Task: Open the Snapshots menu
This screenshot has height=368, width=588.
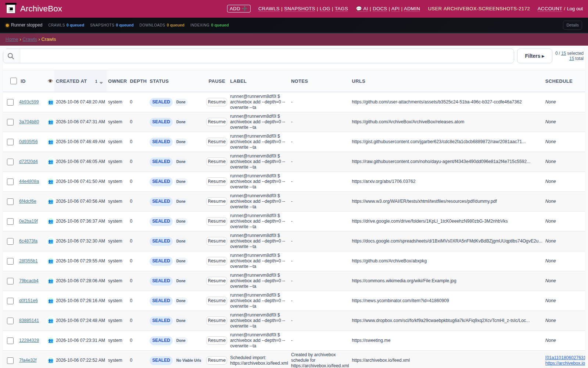Action: [x=300, y=8]
